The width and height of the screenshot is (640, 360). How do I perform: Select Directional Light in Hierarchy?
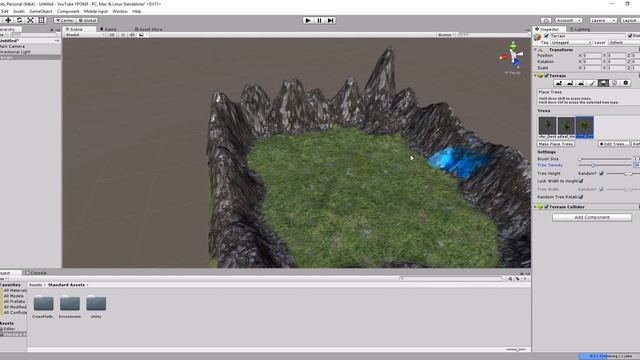[x=30, y=52]
